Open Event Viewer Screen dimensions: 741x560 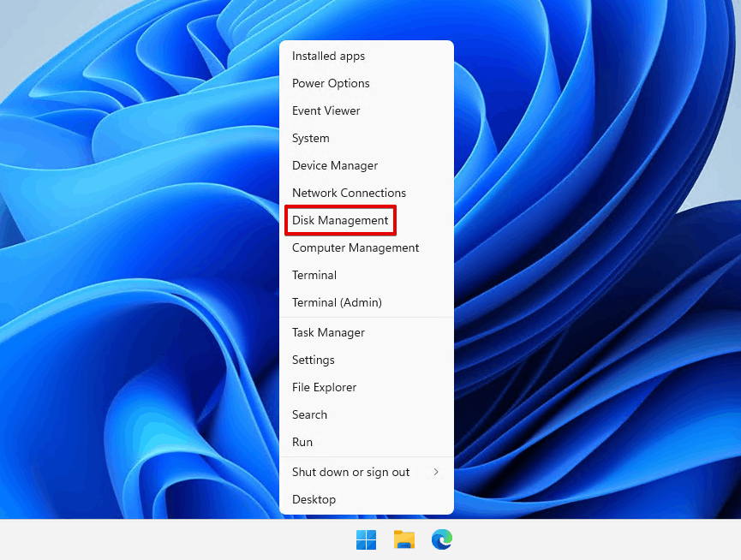[x=326, y=110]
